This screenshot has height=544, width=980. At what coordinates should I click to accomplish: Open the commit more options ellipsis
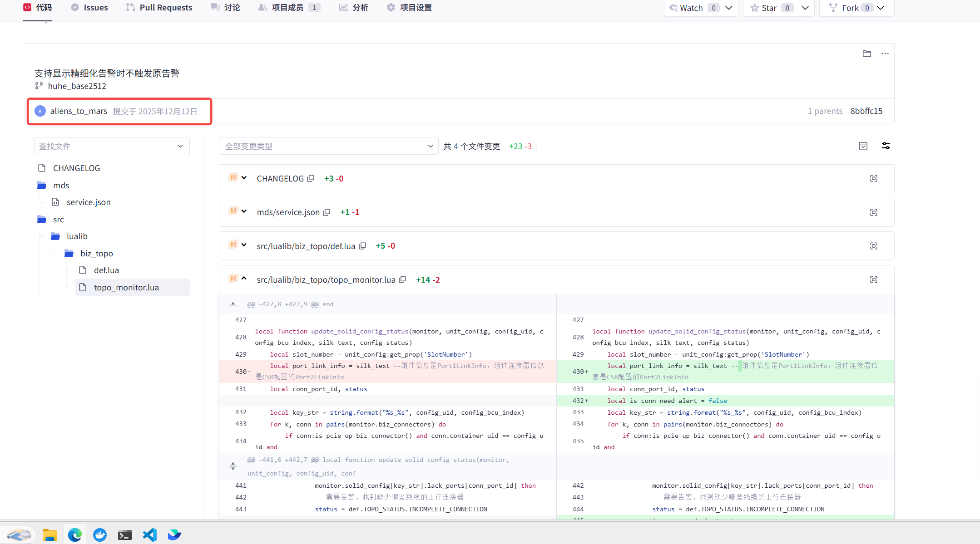point(885,54)
